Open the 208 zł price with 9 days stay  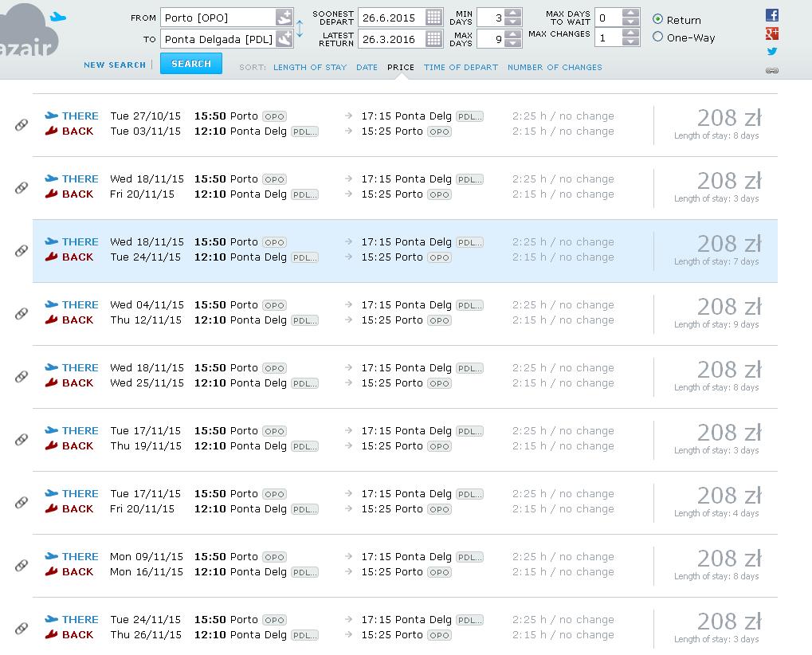[729, 307]
